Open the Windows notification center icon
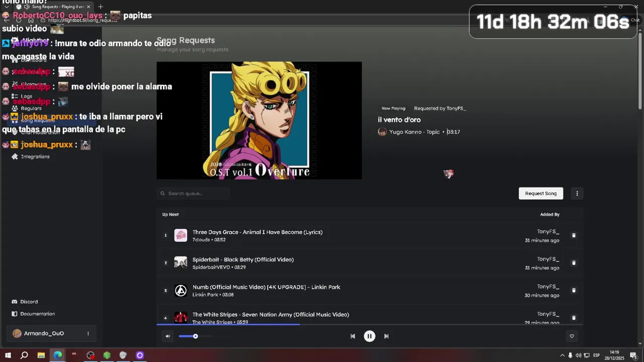Screen dimensions: 644x362 [633, 355]
